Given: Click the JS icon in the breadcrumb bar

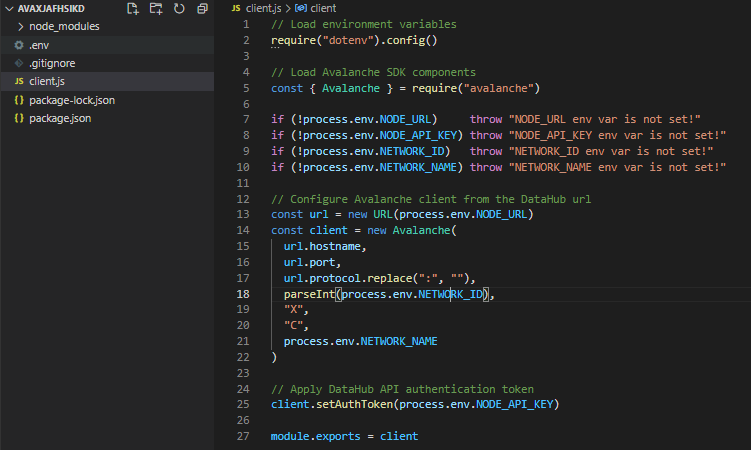Looking at the screenshot, I should pos(236,8).
